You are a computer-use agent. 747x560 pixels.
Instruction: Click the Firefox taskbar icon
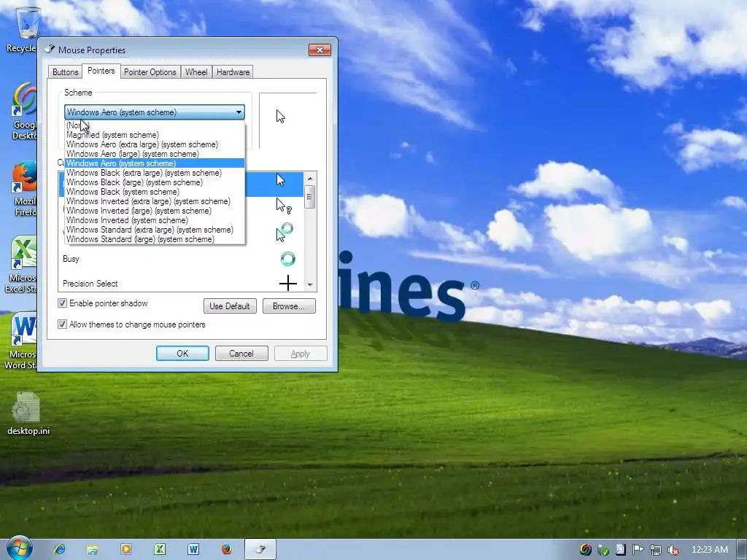pos(227,550)
